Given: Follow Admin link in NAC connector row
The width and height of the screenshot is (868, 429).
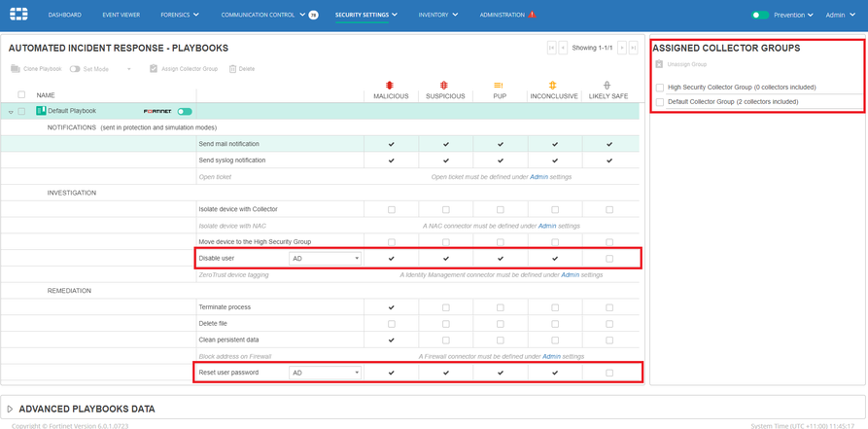Looking at the screenshot, I should [547, 226].
